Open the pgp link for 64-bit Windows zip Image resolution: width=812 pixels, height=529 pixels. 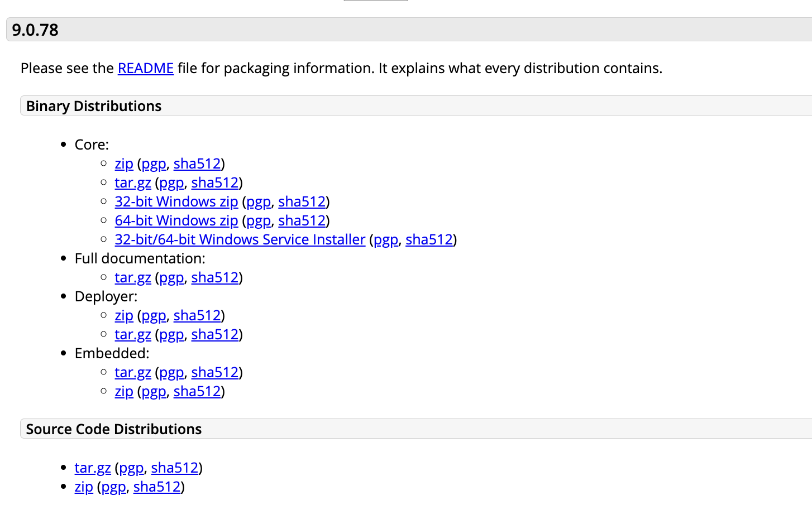[x=259, y=220]
